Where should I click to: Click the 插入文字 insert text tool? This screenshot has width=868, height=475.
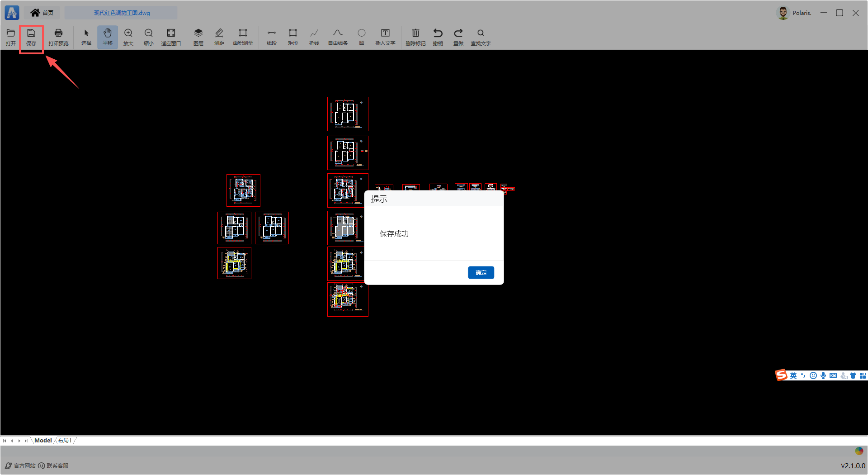pos(385,37)
